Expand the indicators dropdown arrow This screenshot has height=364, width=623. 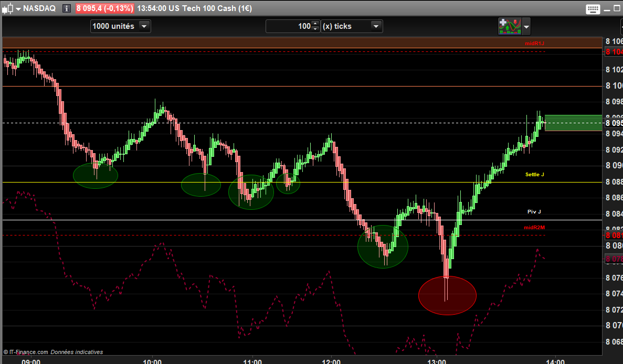tap(526, 27)
